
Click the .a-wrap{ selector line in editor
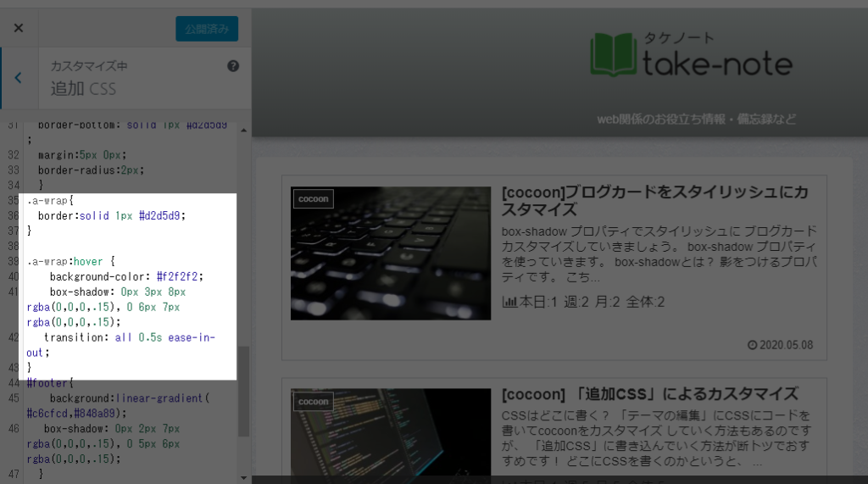(x=50, y=201)
